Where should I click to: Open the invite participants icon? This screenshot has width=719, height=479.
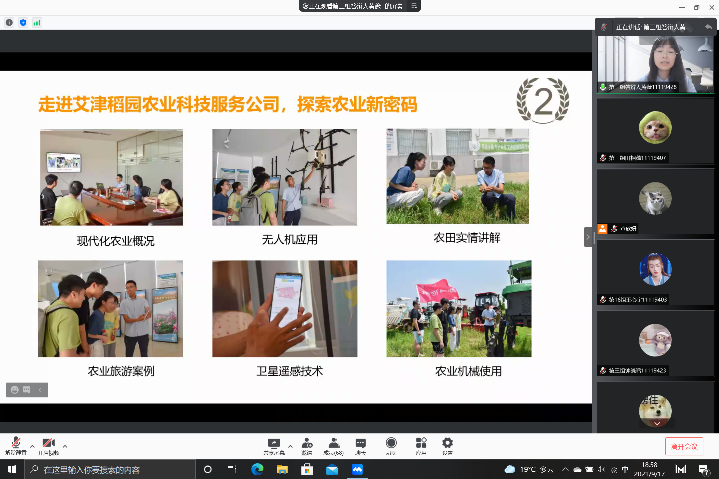(x=307, y=443)
